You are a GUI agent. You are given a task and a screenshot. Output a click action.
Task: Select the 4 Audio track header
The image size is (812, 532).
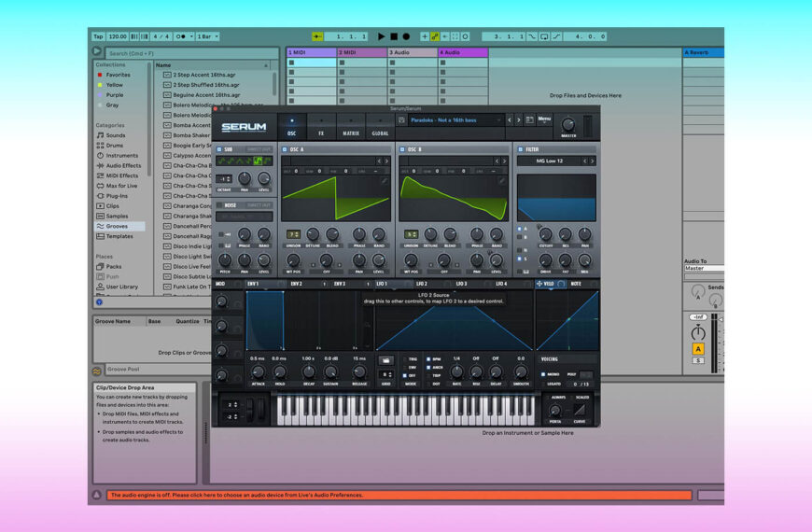463,53
